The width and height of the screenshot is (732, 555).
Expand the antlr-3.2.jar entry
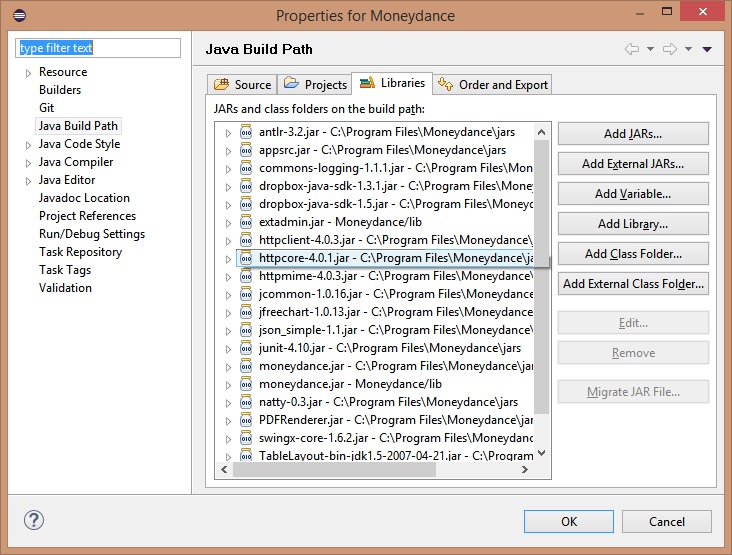pyautogui.click(x=228, y=133)
